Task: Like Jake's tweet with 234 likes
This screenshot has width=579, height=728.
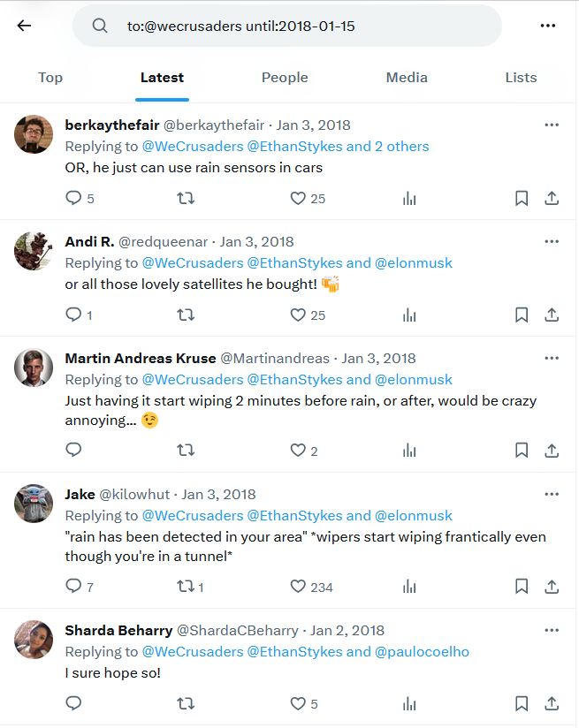Action: click(x=298, y=587)
